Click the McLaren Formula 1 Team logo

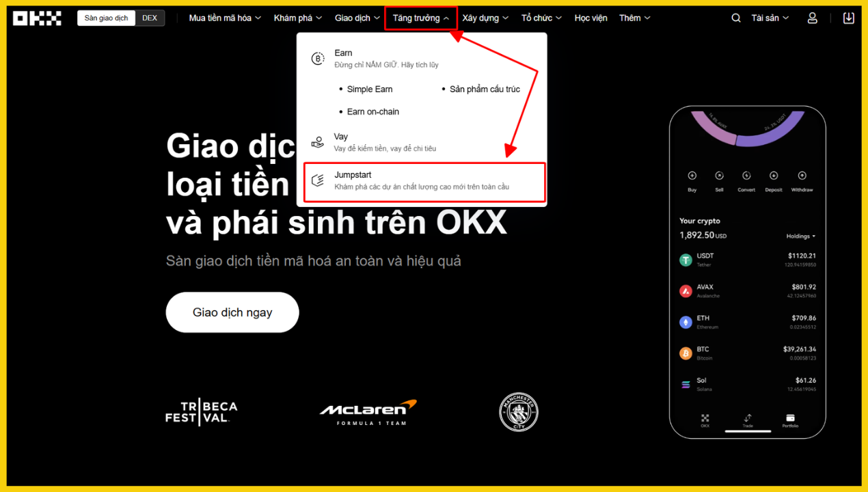pyautogui.click(x=368, y=413)
